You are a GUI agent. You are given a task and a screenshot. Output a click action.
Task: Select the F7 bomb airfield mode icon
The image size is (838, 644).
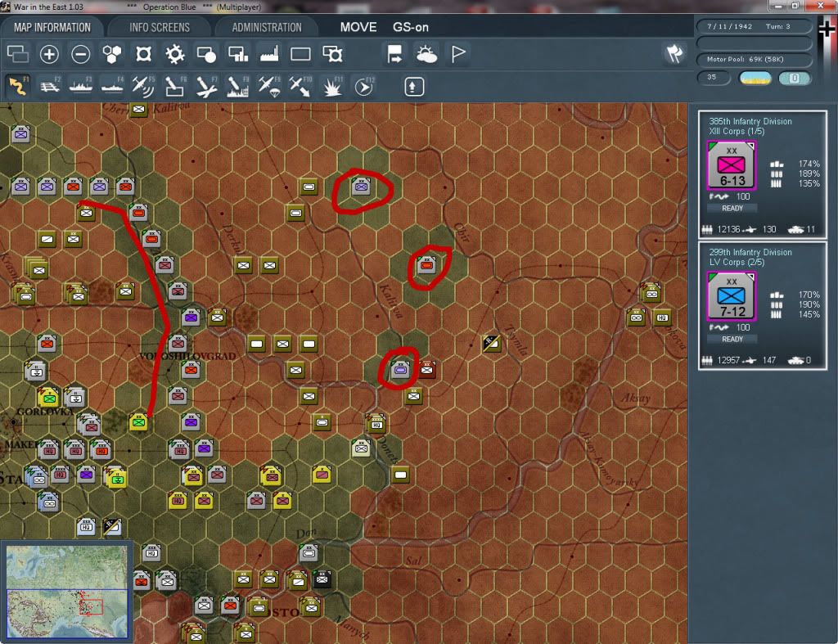(x=206, y=87)
